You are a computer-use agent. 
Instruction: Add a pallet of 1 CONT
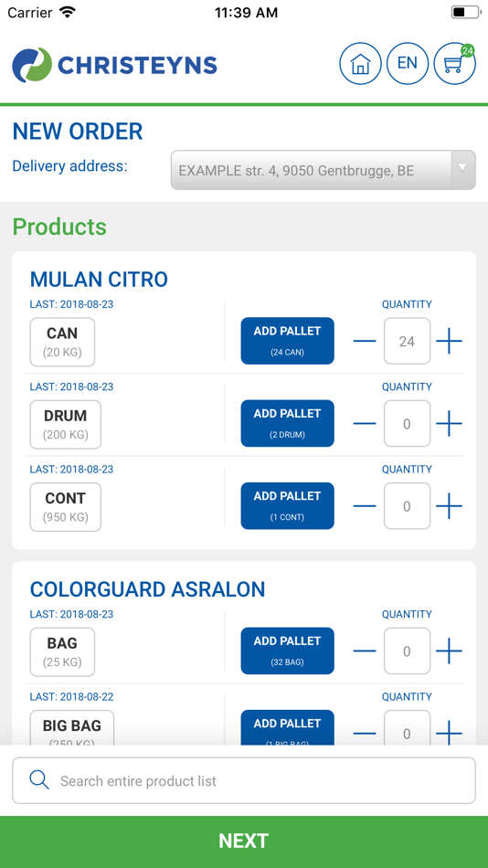tap(287, 505)
